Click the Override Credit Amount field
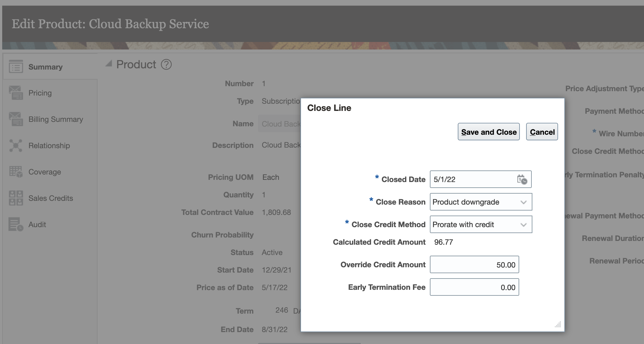Screen dimensions: 644x344 [x=474, y=265]
